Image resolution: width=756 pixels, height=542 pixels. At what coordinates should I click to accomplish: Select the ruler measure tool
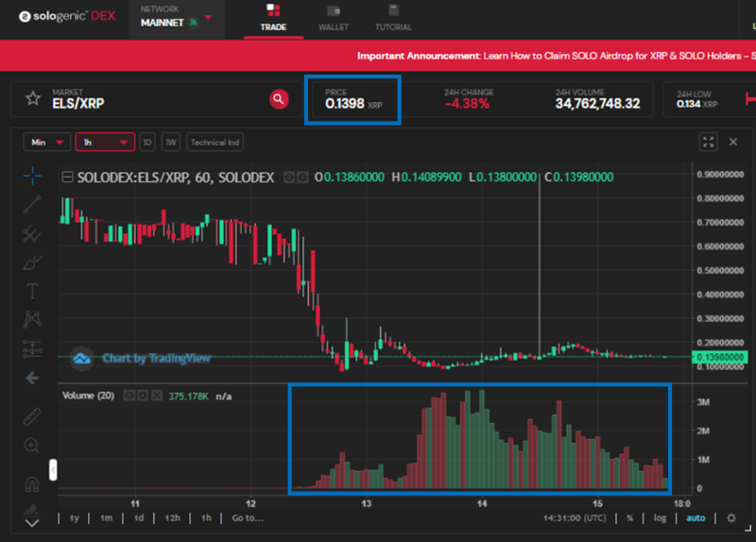[x=32, y=416]
